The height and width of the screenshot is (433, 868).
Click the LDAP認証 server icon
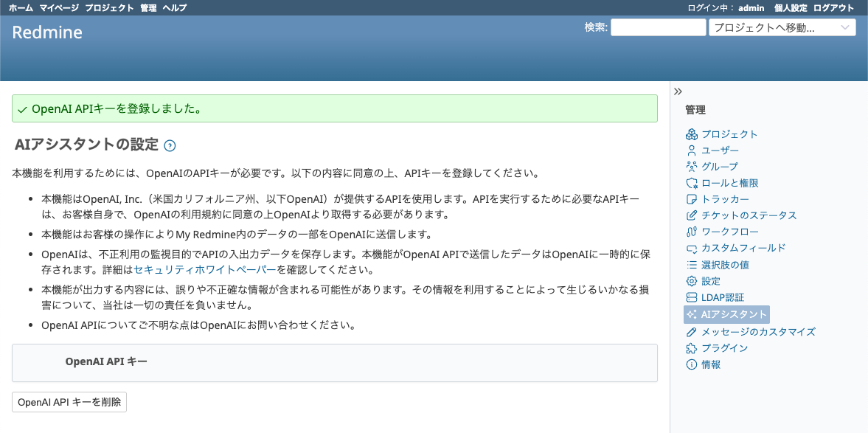(x=691, y=297)
